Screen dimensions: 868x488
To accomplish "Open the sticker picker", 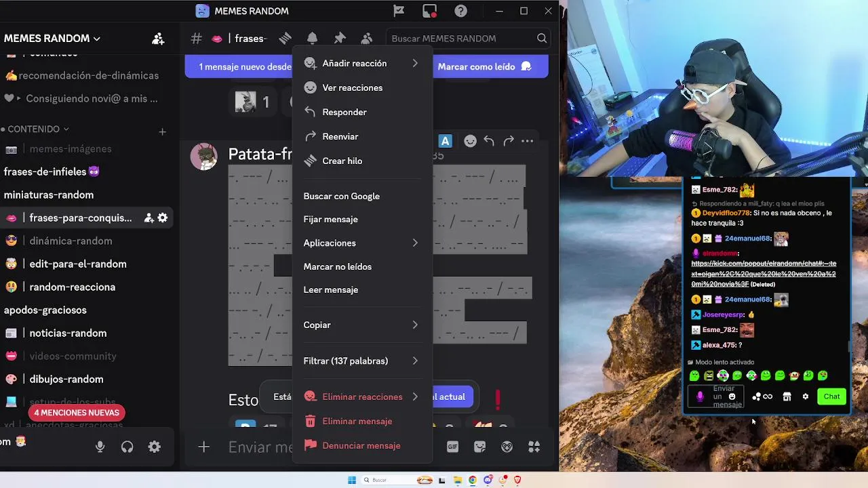I will [x=480, y=447].
